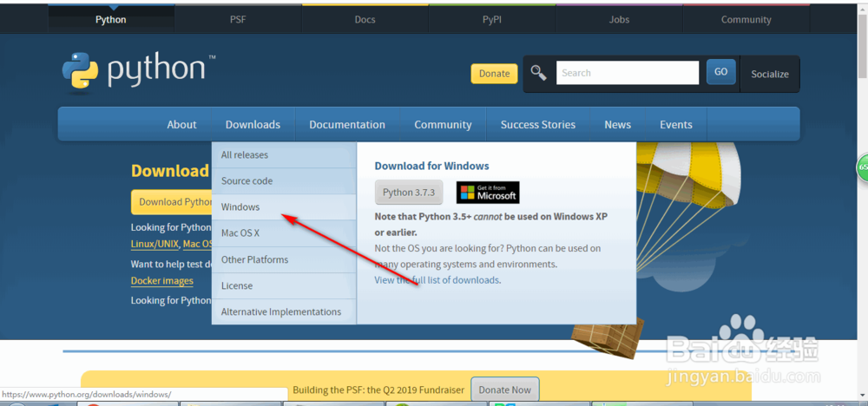
Task: Open the News navigation menu
Action: pos(618,124)
